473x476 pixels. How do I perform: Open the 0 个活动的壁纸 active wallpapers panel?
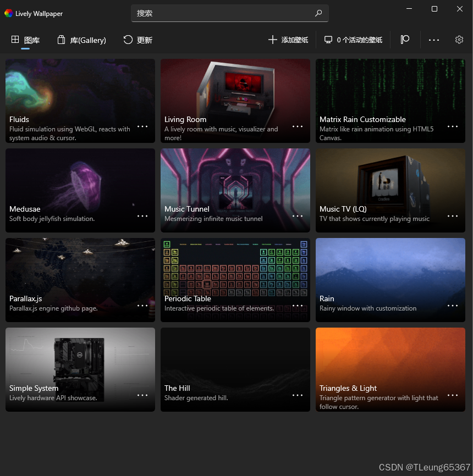[353, 40]
